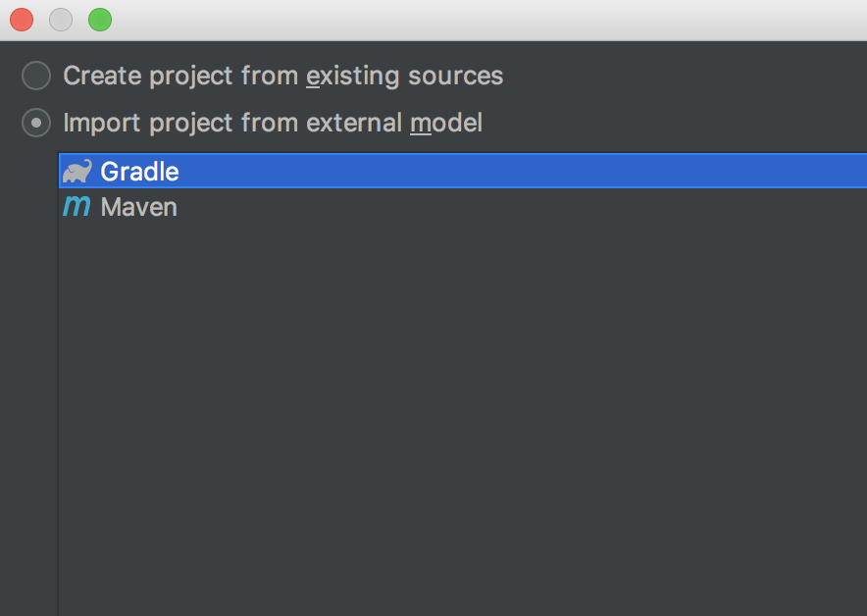Select 'Import project from external model' radio button
867x616 pixels.
(x=36, y=123)
